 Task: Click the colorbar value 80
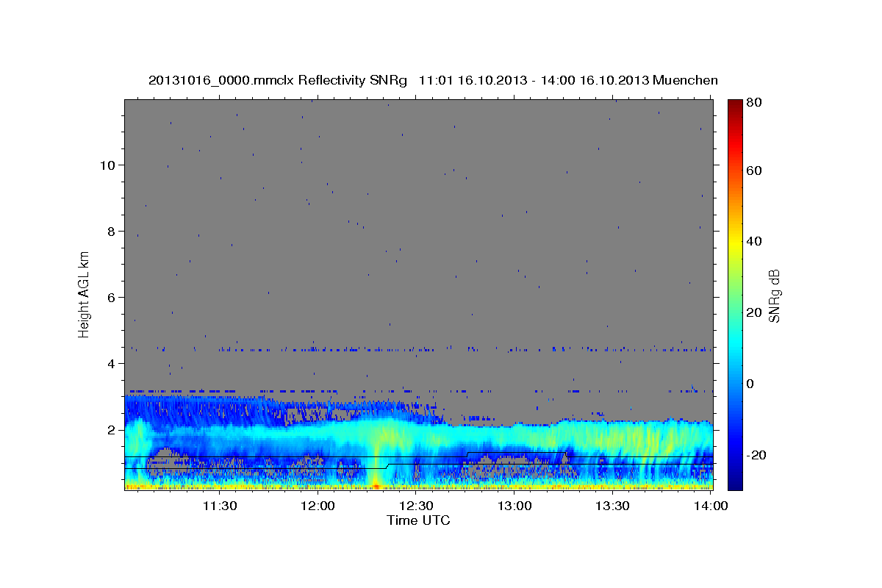point(756,103)
